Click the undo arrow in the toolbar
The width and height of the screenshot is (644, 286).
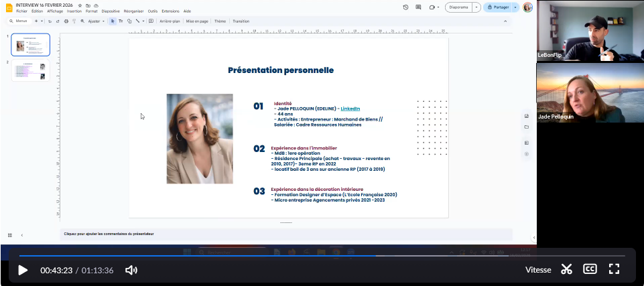click(50, 21)
